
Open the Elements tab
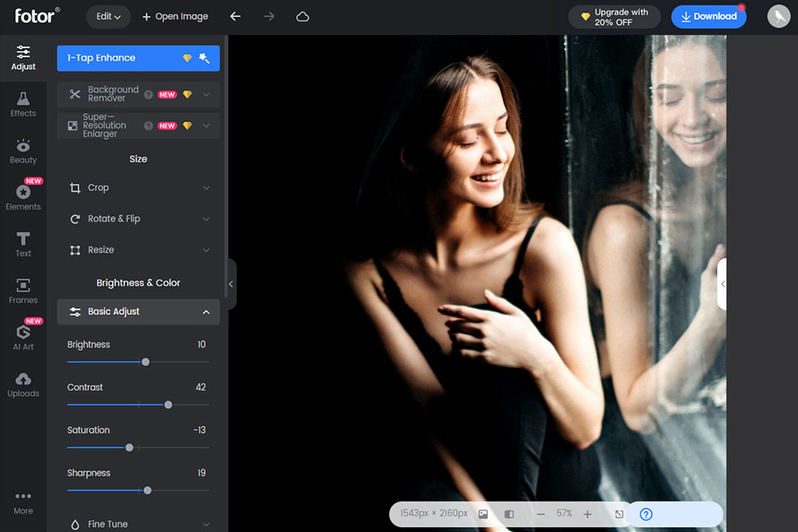[x=23, y=198]
